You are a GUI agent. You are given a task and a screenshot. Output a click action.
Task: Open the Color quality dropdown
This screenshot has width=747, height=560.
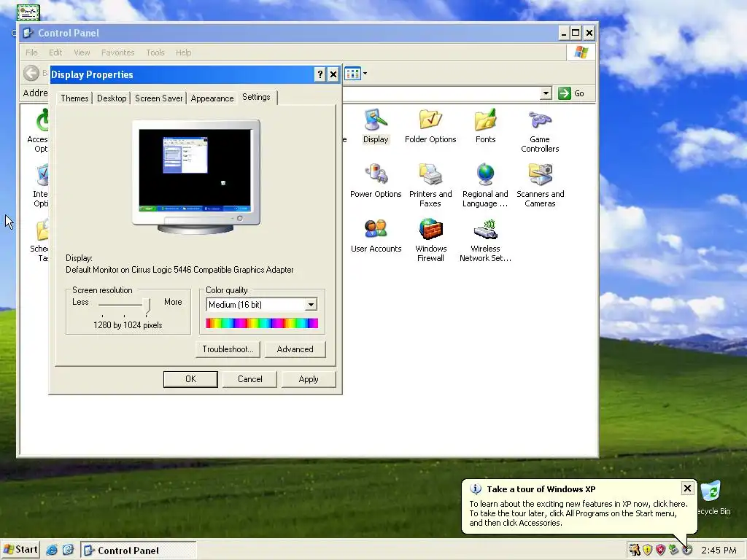pos(311,305)
